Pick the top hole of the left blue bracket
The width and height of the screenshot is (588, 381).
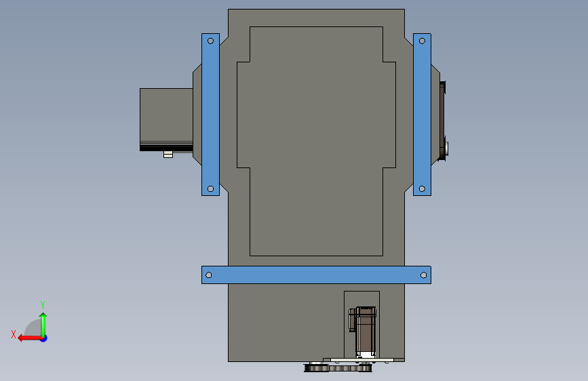[210, 41]
